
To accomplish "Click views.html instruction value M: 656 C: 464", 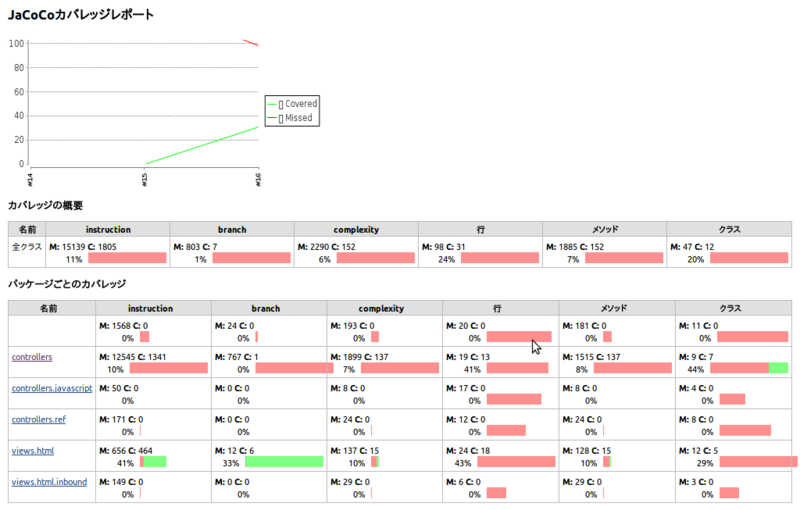I will [126, 451].
